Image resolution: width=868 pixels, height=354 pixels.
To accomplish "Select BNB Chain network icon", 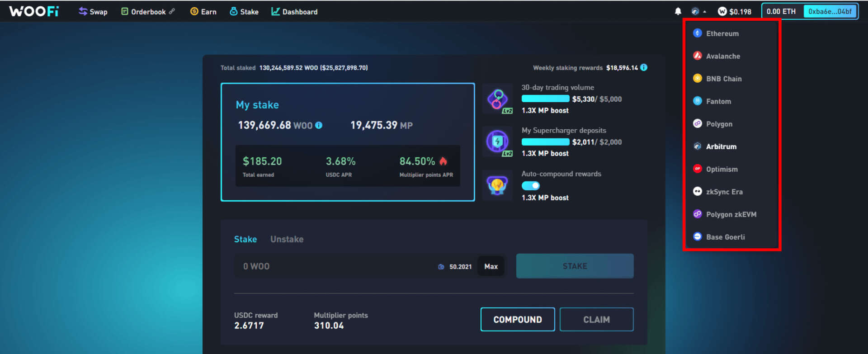I will coord(697,78).
